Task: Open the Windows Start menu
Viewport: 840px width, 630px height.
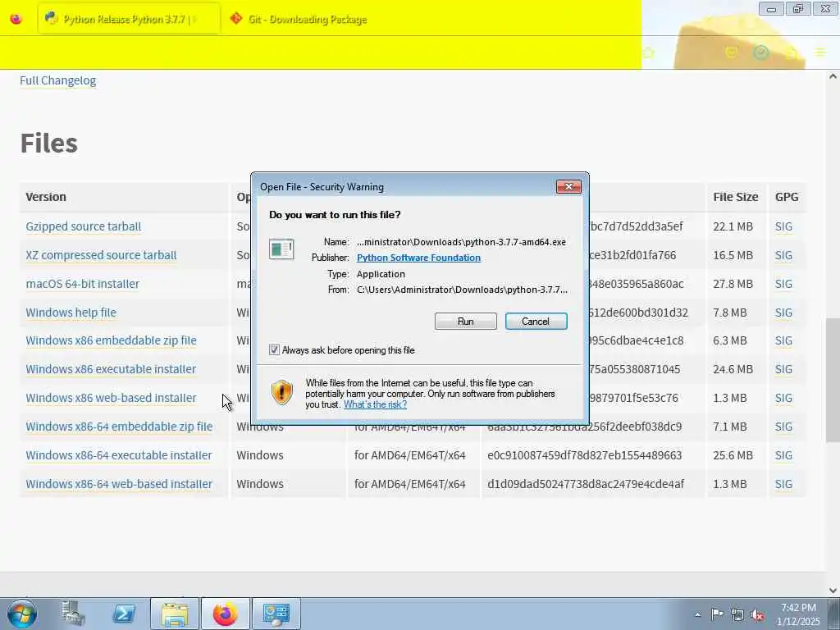Action: [22, 614]
